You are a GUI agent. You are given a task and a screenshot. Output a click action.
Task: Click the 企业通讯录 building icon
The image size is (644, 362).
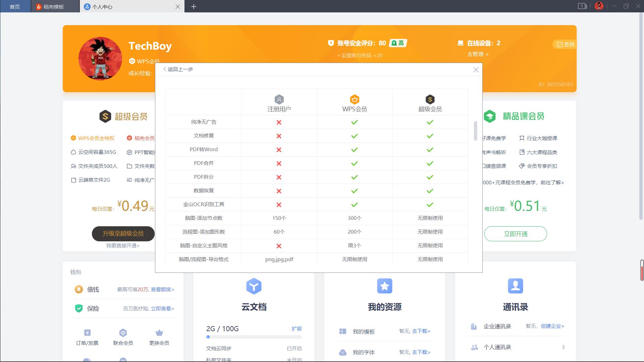pos(474,326)
